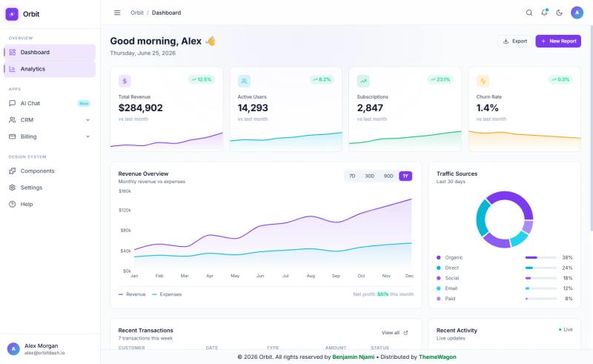Open AI Chat in the sidebar
This screenshot has height=364, width=593.
(x=50, y=103)
